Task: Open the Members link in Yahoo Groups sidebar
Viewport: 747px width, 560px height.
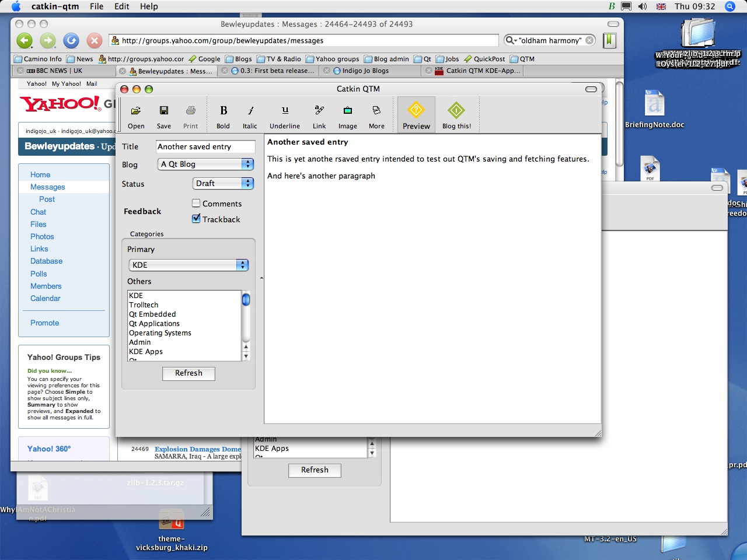Action: [46, 286]
